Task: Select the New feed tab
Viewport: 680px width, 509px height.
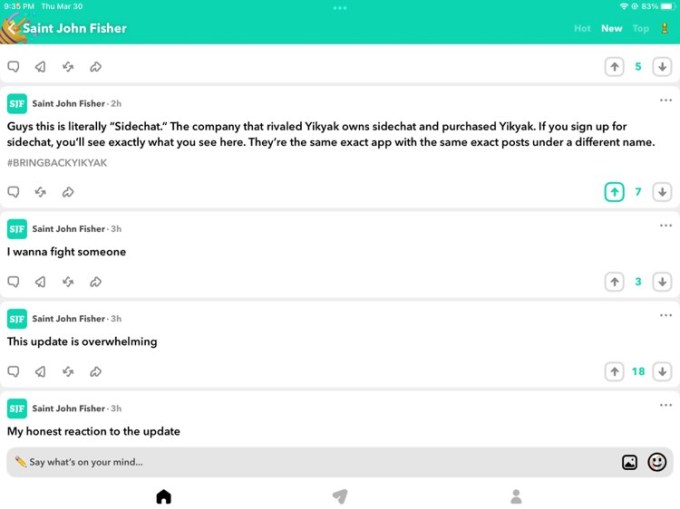Action: (x=611, y=29)
